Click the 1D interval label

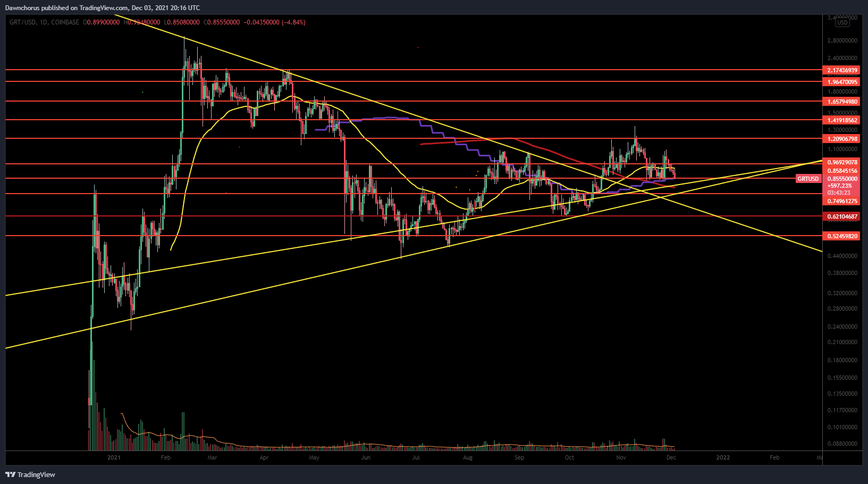click(44, 22)
